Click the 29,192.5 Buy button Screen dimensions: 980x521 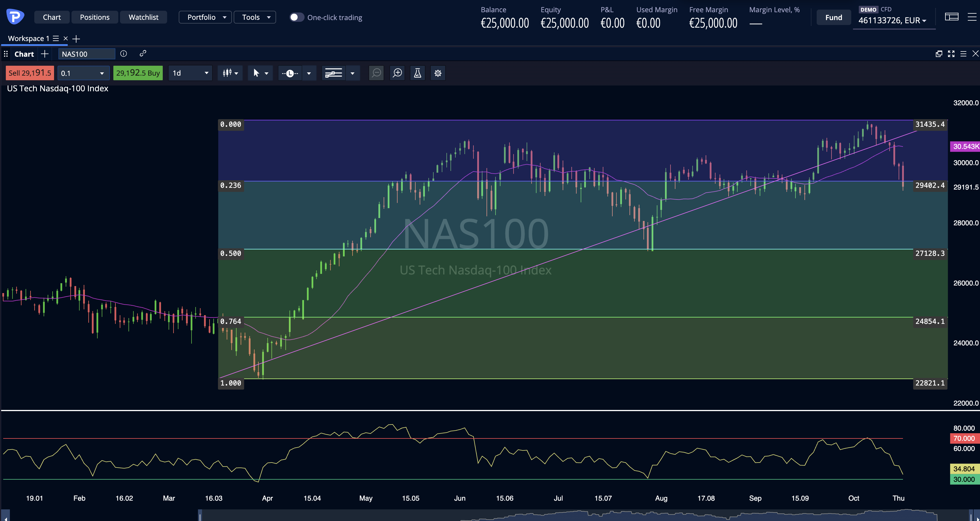pos(138,73)
